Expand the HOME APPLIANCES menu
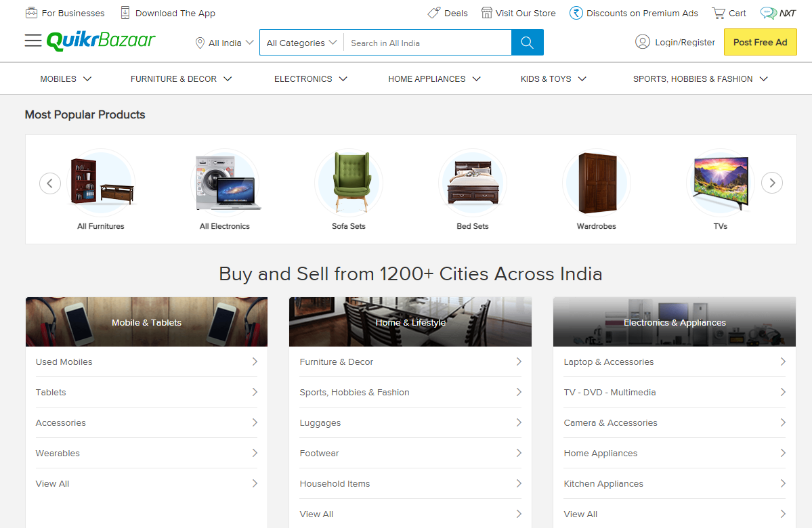 point(435,79)
